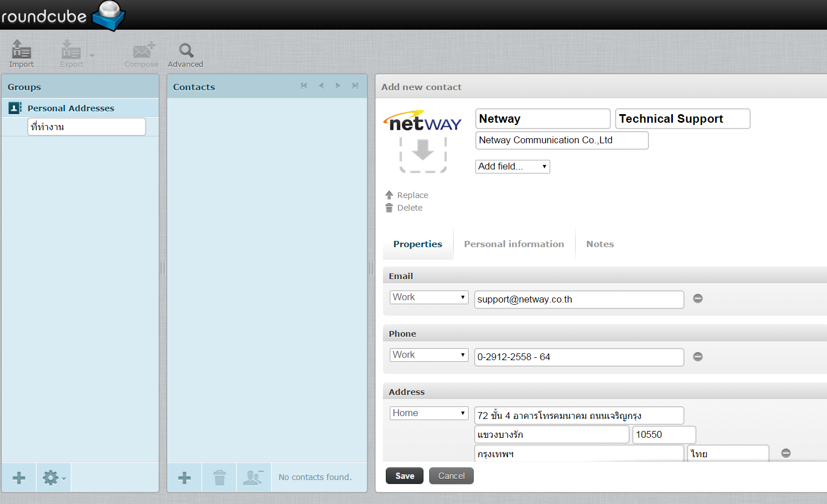Jump to the last contacts page
Viewport: 827px width, 504px height.
click(355, 86)
